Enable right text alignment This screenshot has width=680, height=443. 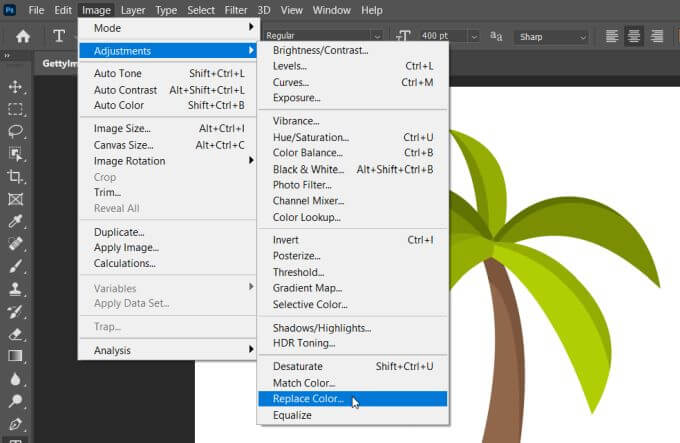coord(657,37)
